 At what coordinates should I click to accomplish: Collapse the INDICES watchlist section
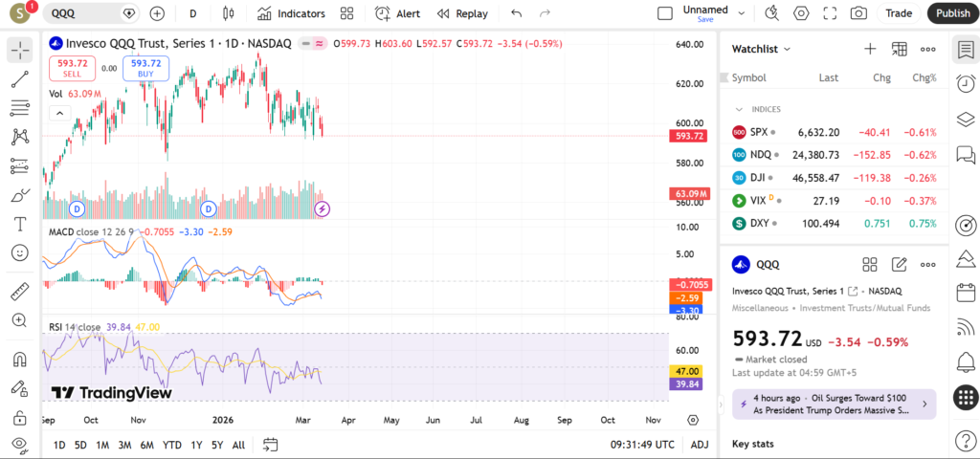tap(739, 109)
